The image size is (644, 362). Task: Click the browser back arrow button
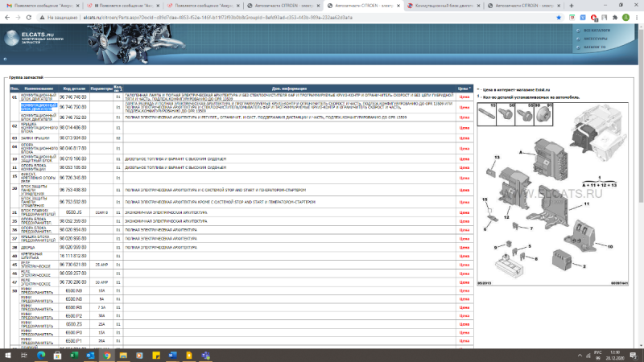point(6,16)
